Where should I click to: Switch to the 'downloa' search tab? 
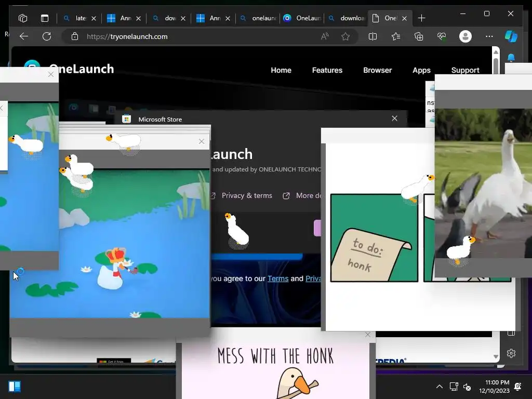[x=347, y=18]
